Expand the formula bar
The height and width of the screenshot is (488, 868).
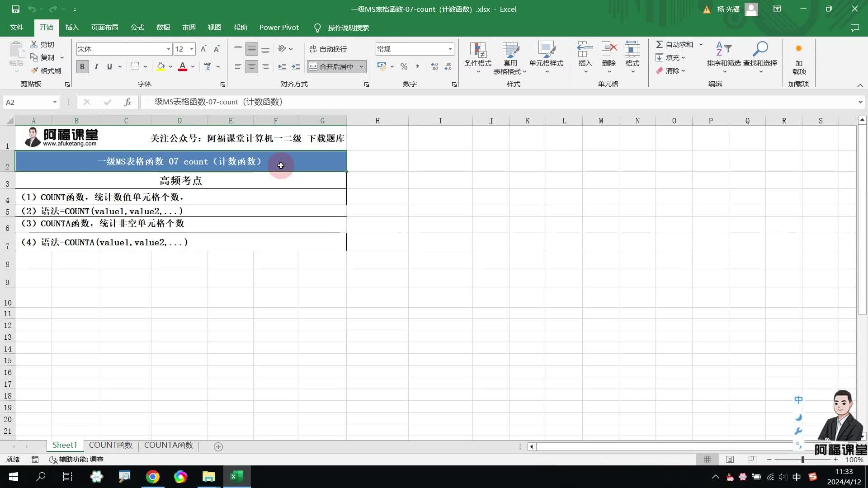point(860,102)
